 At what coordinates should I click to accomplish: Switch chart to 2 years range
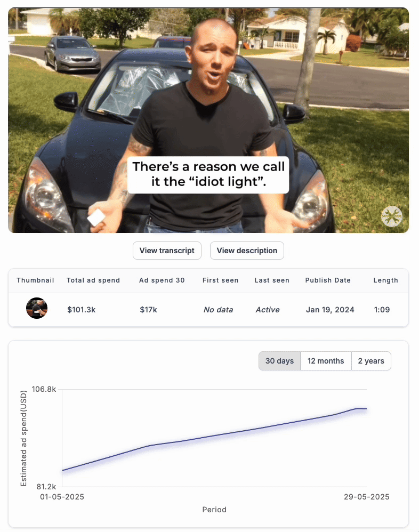371,361
